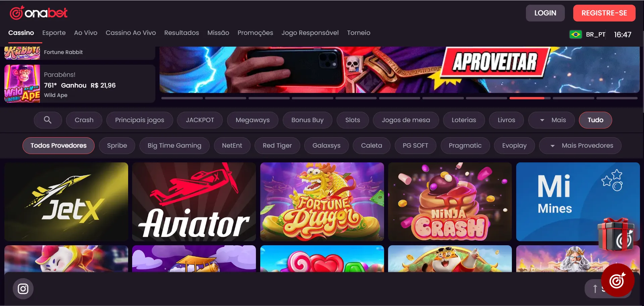Viewport: 644px width, 306px height.
Task: Open the BR_PT language selector
Action: (x=595, y=35)
